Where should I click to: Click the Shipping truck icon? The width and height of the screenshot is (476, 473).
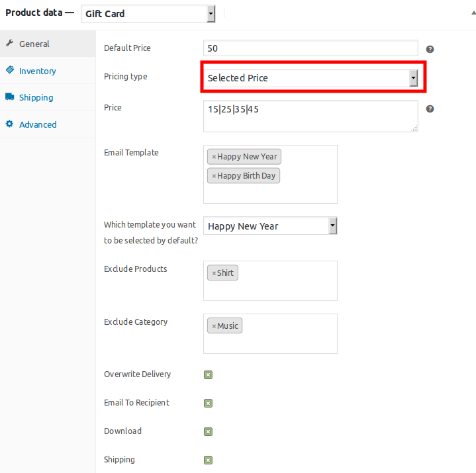[x=10, y=97]
